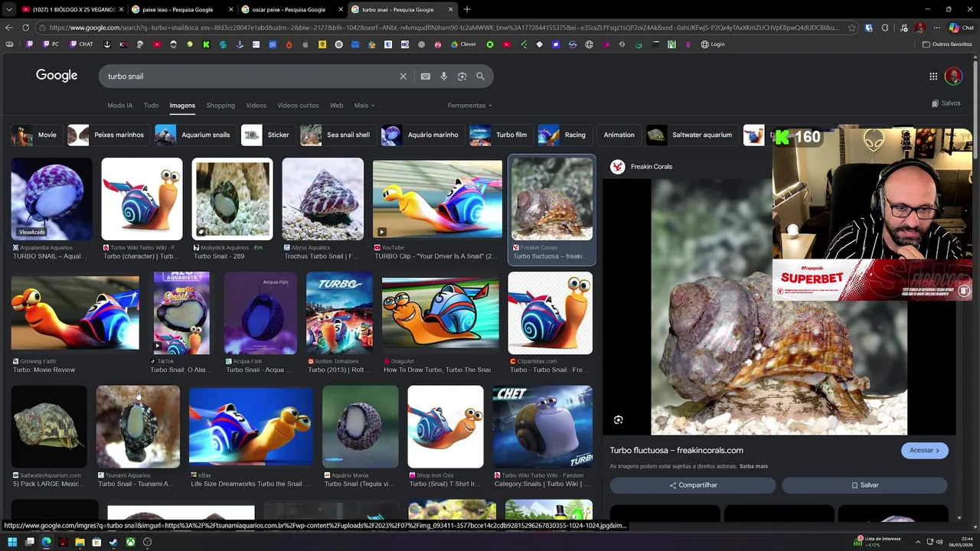Viewport: 980px width, 551px height.
Task: Open the Aqualandia Aquarios TURBO SNAIL thumbnail
Action: [x=51, y=199]
